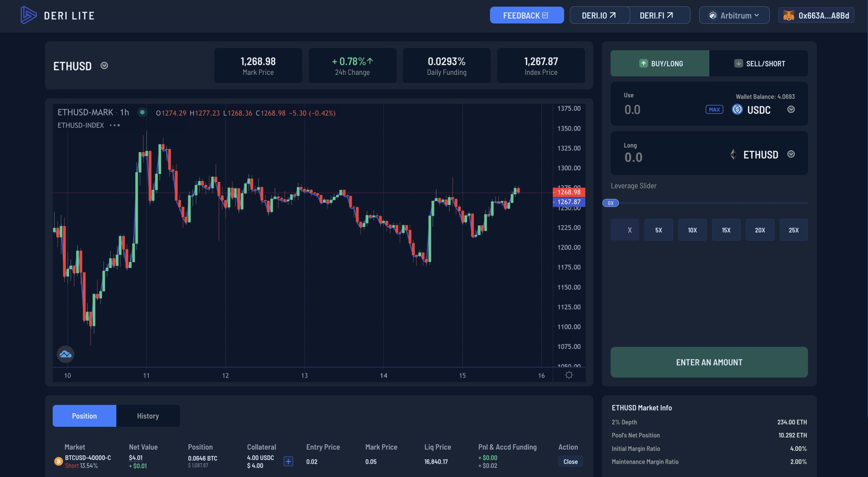Click the 24h Change up-arrow icon
Screen dimensions: 868x477
[370, 61]
